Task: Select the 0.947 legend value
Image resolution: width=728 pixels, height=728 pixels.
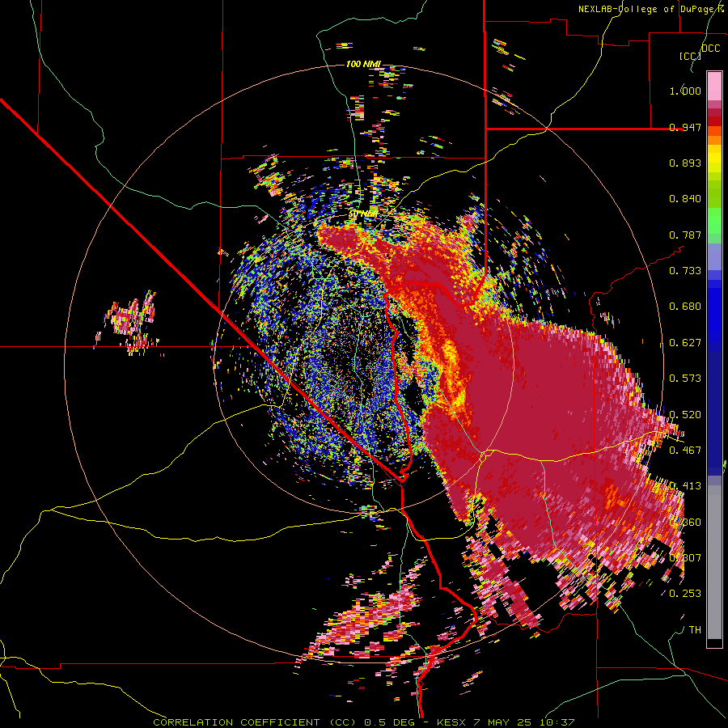Action: point(685,127)
